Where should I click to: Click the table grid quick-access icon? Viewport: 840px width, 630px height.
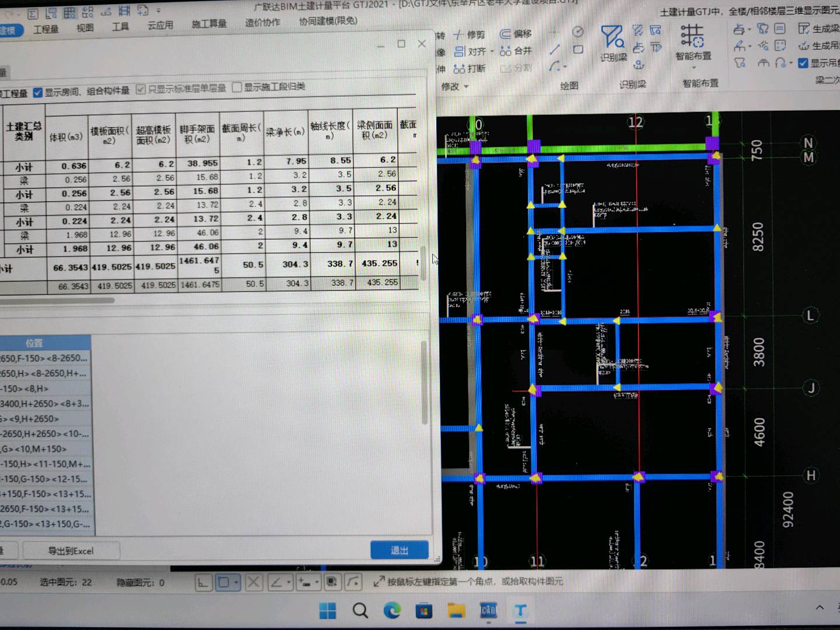69,12
